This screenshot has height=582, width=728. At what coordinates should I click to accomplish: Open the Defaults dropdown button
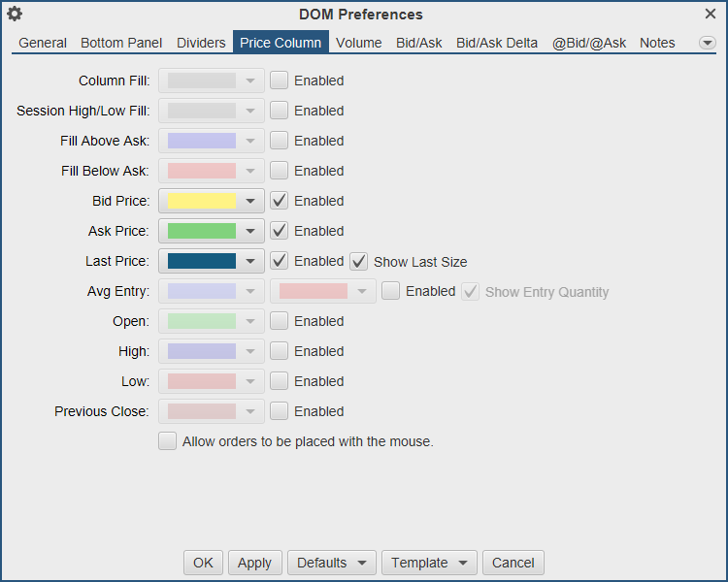(x=332, y=563)
